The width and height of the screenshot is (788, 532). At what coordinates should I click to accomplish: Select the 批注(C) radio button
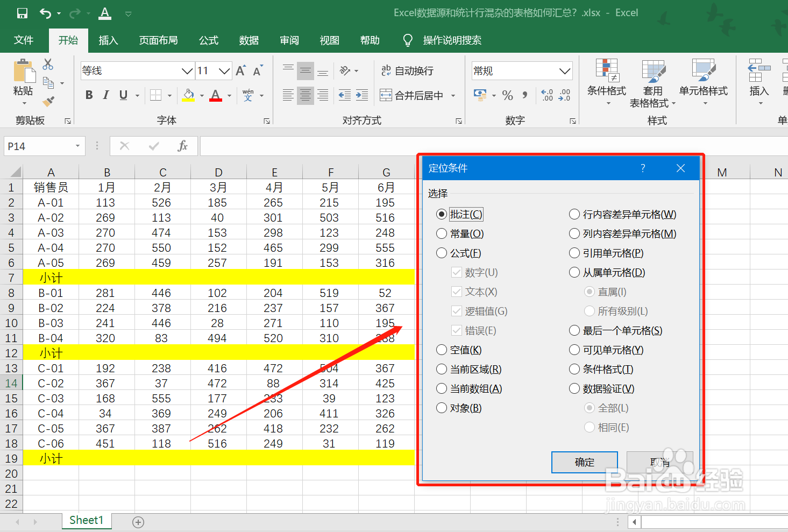pos(441,214)
